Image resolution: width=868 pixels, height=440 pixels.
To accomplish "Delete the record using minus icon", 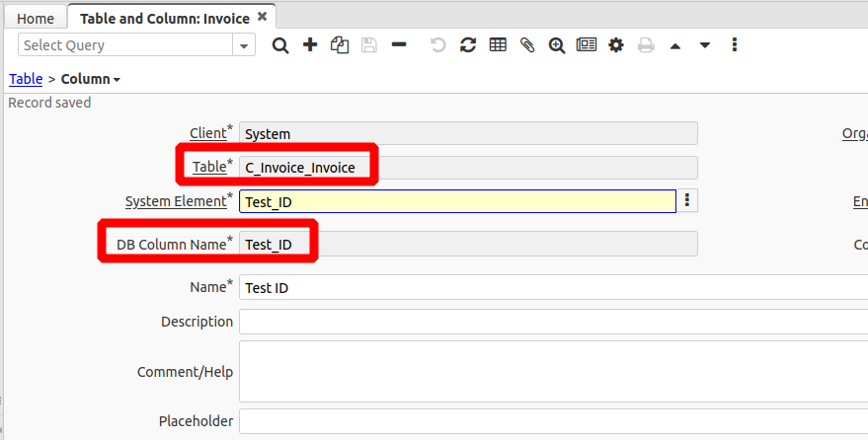I will pyautogui.click(x=399, y=45).
